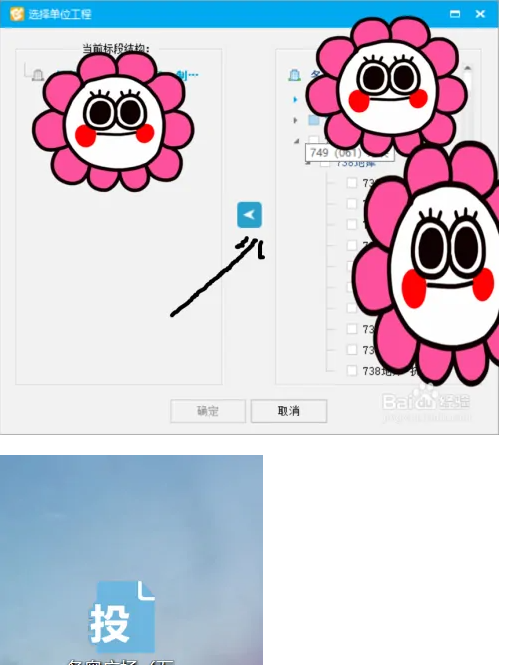Tick the checkbox of the 738地库 parent node
Viewport: 531px width, 665px height.
click(324, 163)
